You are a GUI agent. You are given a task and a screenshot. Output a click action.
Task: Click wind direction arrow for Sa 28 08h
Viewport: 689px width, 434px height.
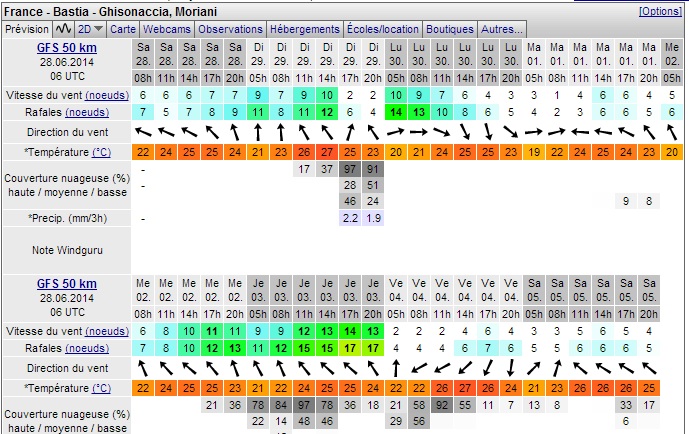point(145,131)
